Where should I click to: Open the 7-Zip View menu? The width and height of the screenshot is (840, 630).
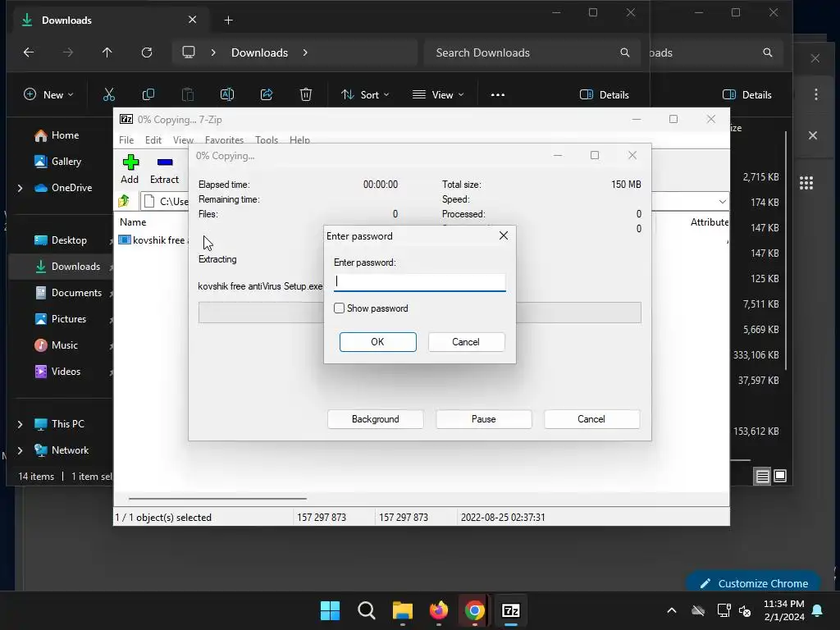click(x=183, y=139)
